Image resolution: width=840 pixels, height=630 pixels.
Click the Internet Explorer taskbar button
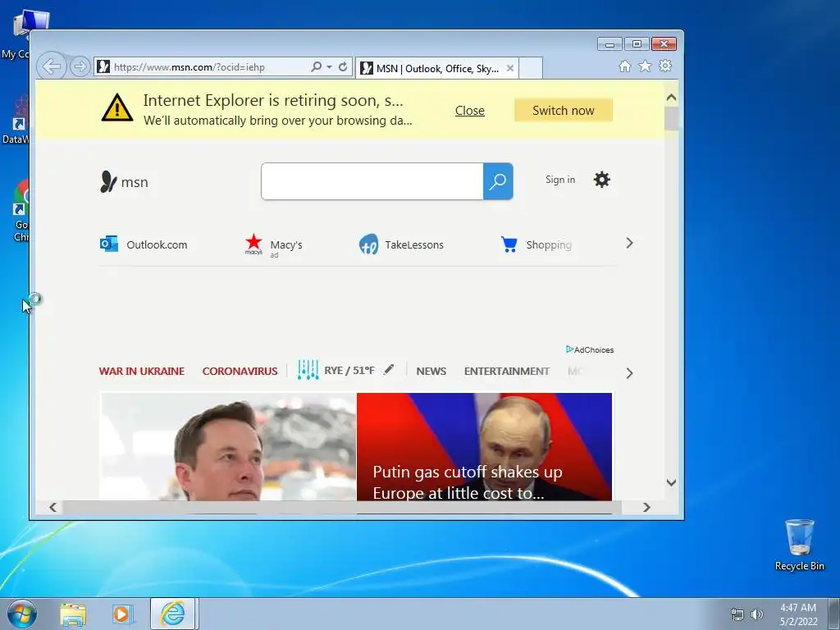(172, 614)
